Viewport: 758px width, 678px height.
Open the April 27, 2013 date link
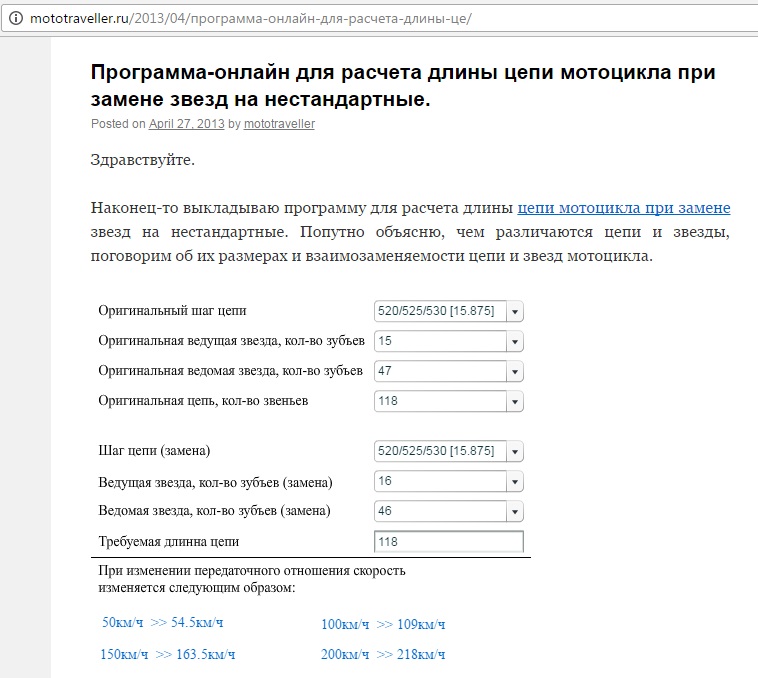pos(186,125)
